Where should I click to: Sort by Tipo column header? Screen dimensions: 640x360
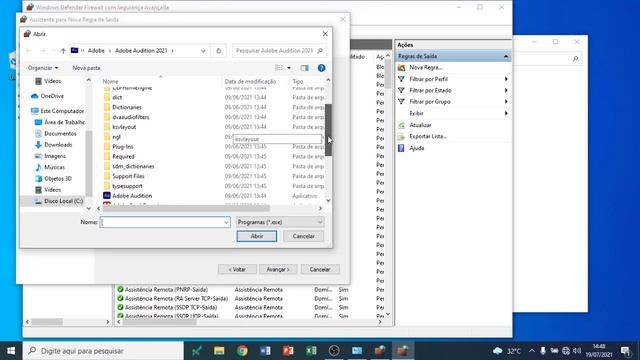click(x=298, y=81)
